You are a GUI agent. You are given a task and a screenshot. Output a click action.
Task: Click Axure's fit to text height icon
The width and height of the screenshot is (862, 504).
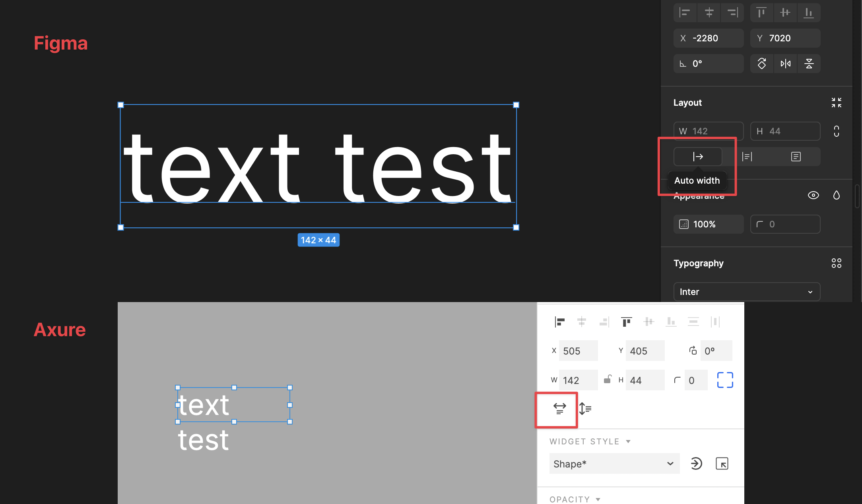coord(585,408)
